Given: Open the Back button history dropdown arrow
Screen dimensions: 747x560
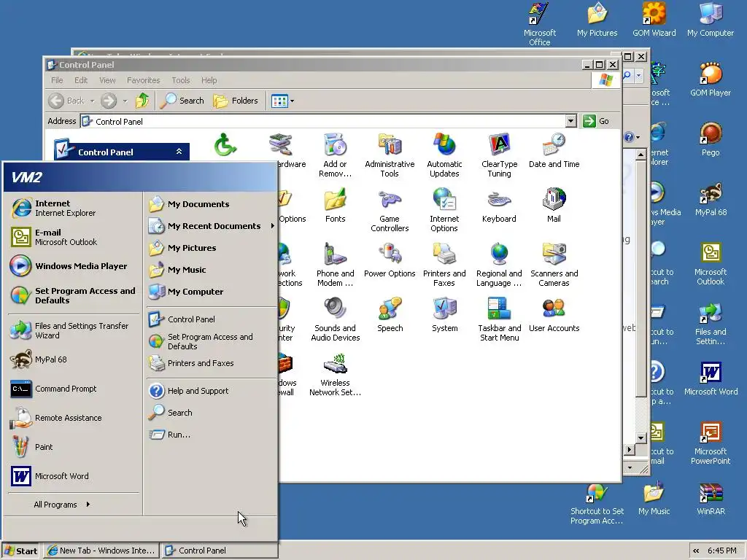Looking at the screenshot, I should click(x=93, y=101).
